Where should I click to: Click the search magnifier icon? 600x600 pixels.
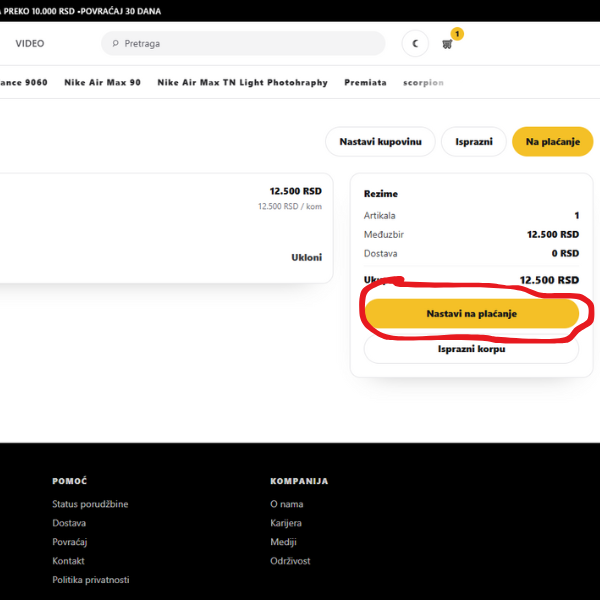click(x=115, y=44)
